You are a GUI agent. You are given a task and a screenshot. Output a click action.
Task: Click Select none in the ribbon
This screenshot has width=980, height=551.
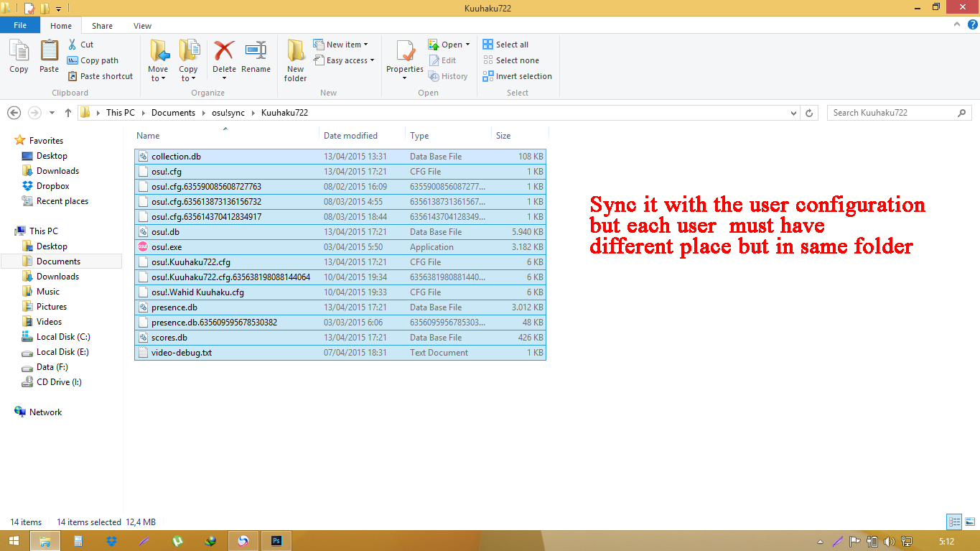[x=510, y=60]
